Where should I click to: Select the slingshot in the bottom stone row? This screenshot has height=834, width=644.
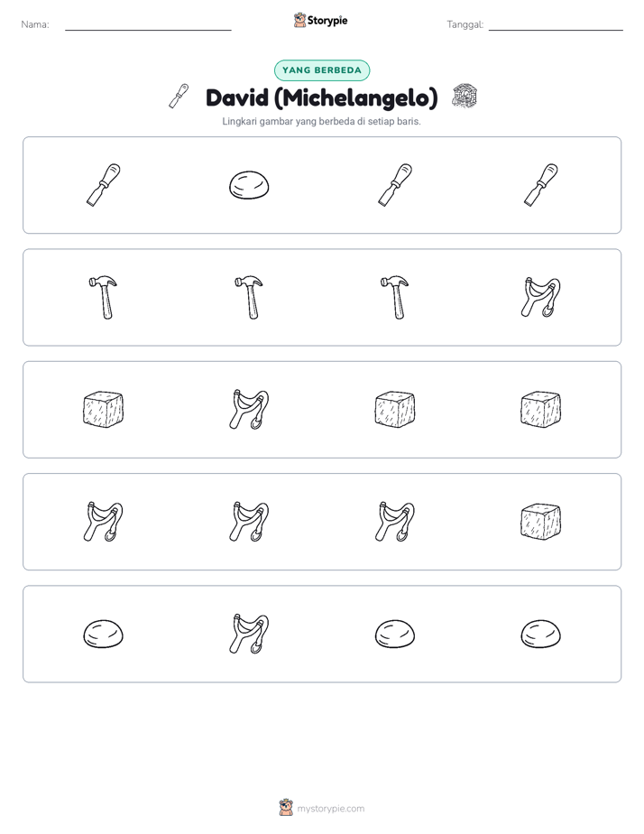[x=249, y=634]
